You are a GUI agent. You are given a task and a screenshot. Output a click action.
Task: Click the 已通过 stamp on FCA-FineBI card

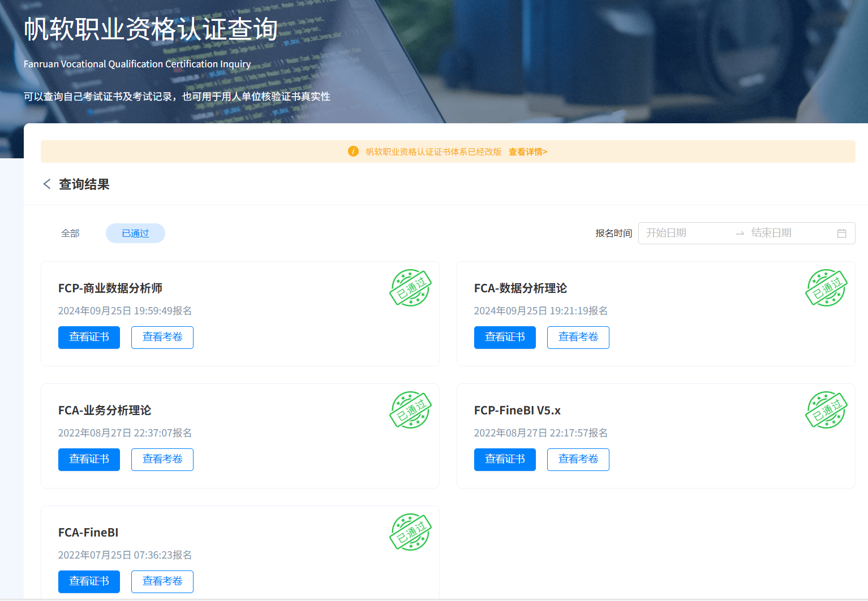click(x=411, y=532)
